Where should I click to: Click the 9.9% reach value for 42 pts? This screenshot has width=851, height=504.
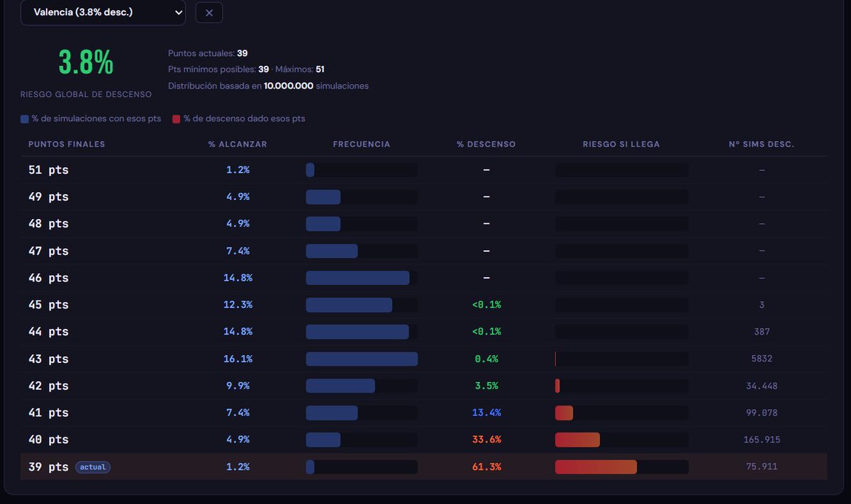238,386
